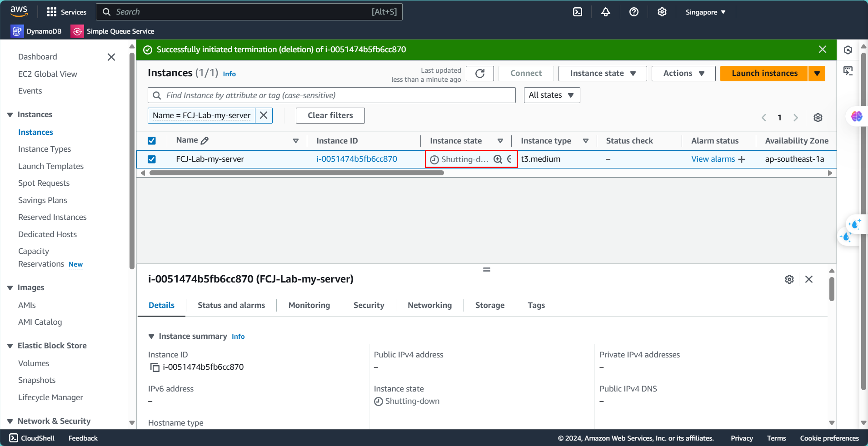Open Simple Queue Service shortcut
Image resolution: width=868 pixels, height=446 pixels.
pos(113,31)
